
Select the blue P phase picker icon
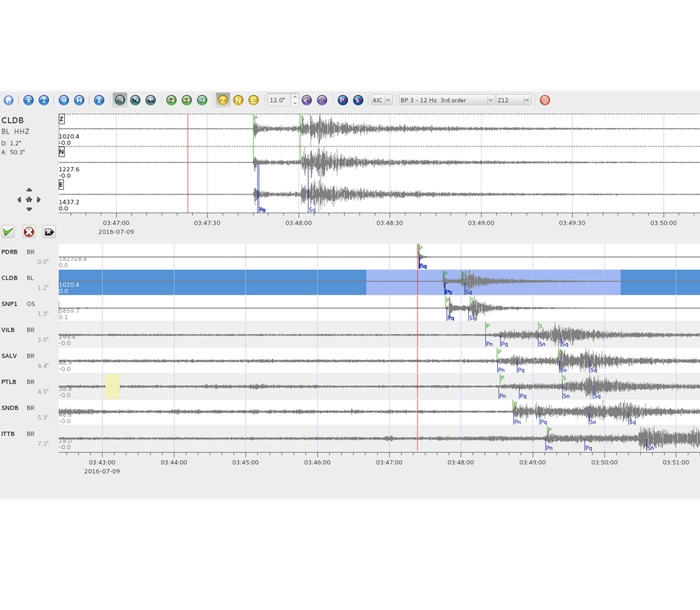click(342, 100)
